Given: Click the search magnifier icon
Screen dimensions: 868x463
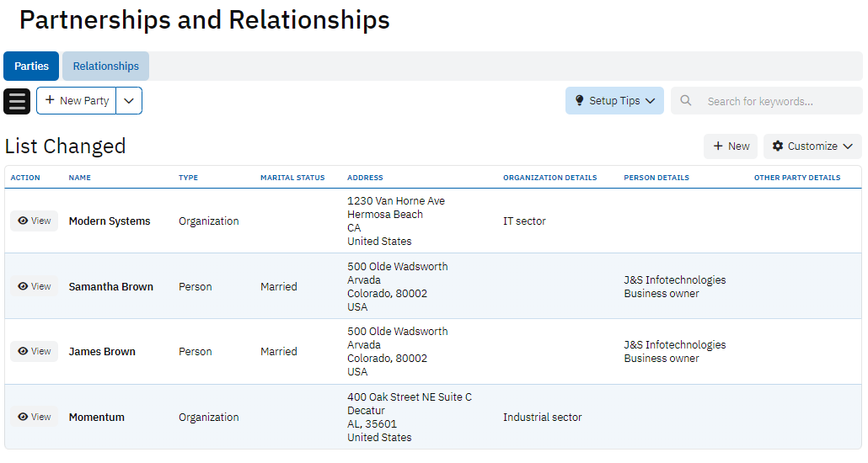Looking at the screenshot, I should [x=686, y=101].
